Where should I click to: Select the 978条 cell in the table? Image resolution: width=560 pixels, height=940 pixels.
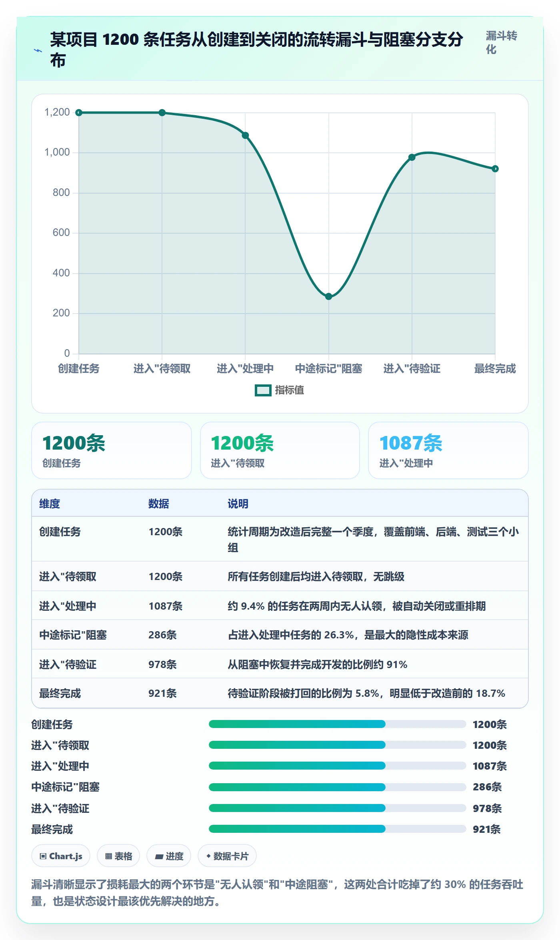(x=162, y=664)
